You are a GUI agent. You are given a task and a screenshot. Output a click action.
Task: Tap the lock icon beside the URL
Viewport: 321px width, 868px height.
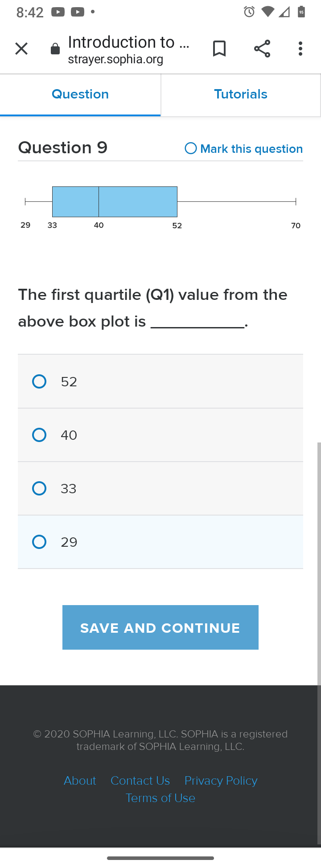point(55,49)
